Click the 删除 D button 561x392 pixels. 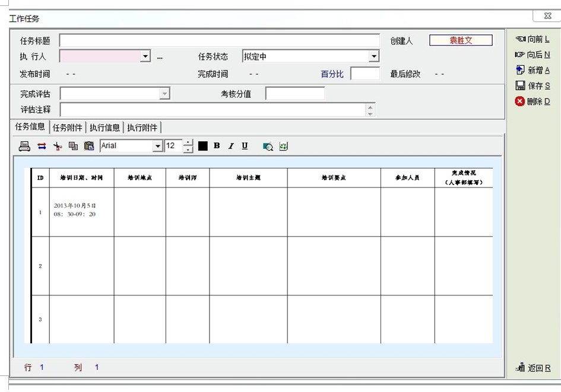[x=533, y=101]
